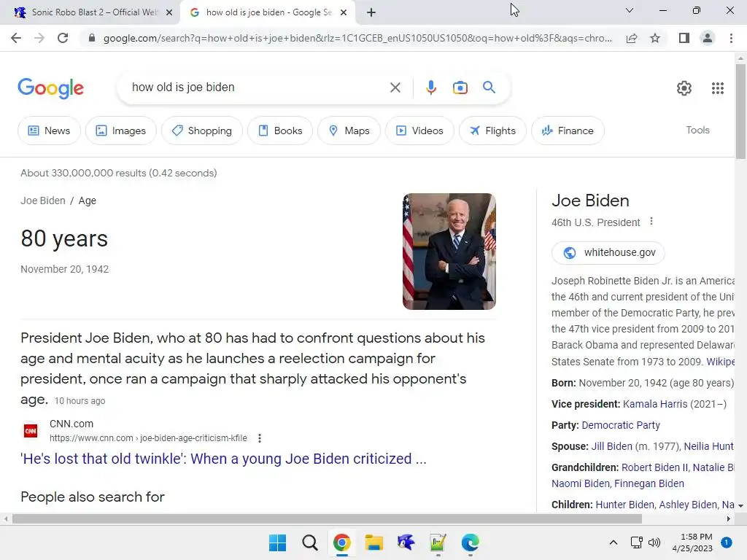
Task: Open Hunter Biden children link
Action: click(624, 505)
